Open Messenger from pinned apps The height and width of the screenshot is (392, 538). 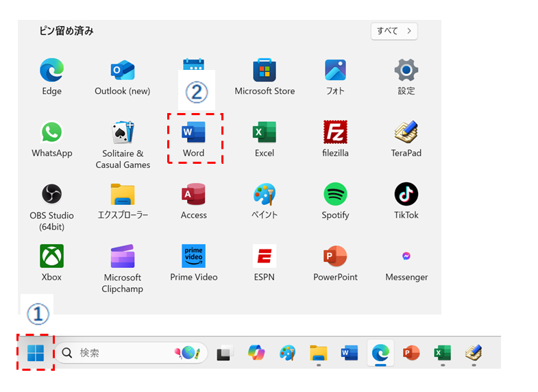click(406, 256)
